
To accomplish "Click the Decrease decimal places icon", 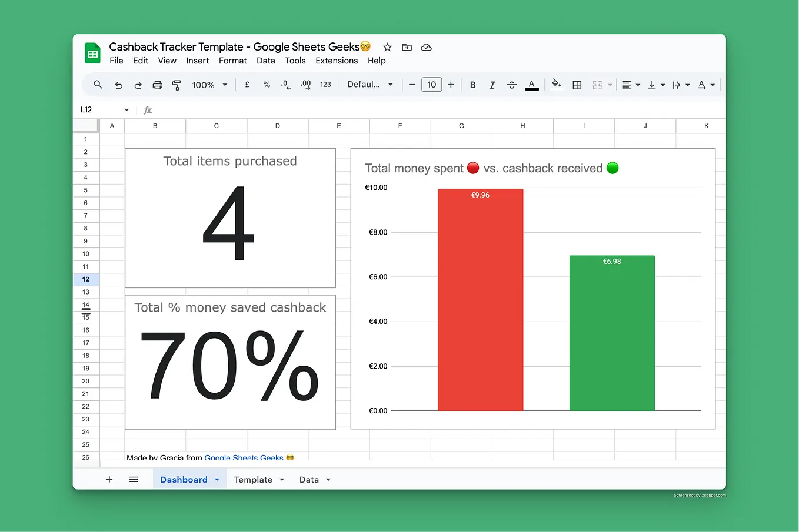I will [x=285, y=85].
